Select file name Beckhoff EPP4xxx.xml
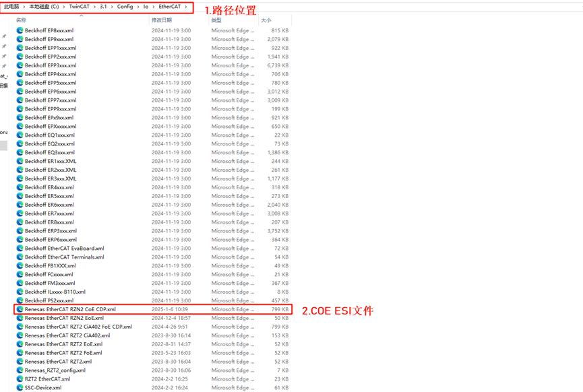The width and height of the screenshot is (583, 392). [51, 74]
